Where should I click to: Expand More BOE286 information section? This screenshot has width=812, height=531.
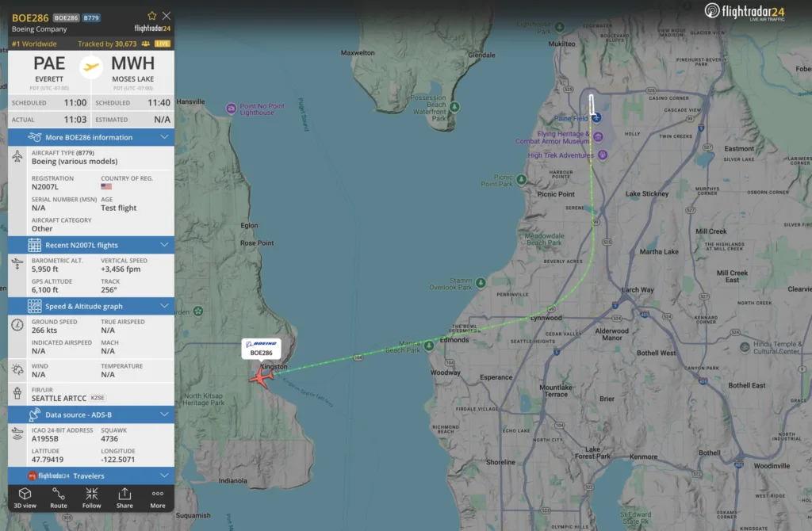(x=91, y=137)
